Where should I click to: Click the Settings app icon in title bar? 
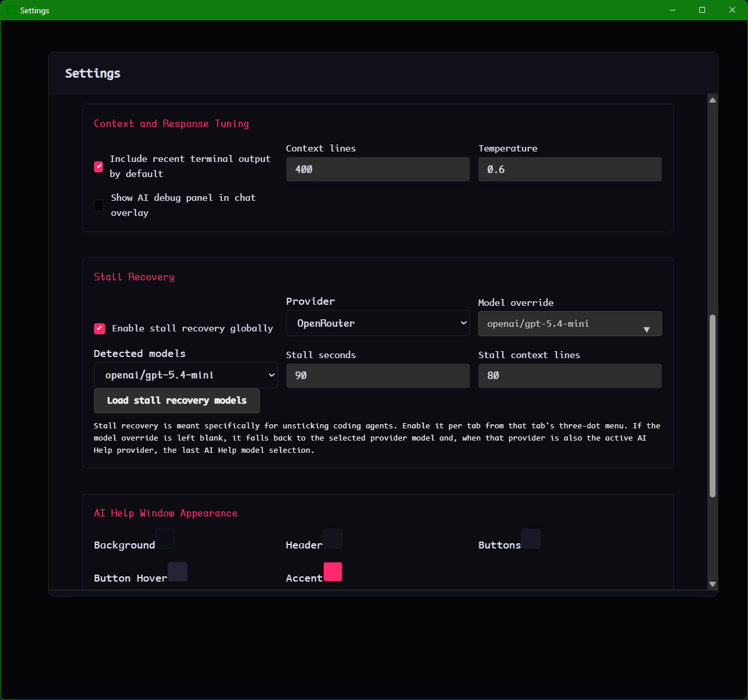(11, 10)
